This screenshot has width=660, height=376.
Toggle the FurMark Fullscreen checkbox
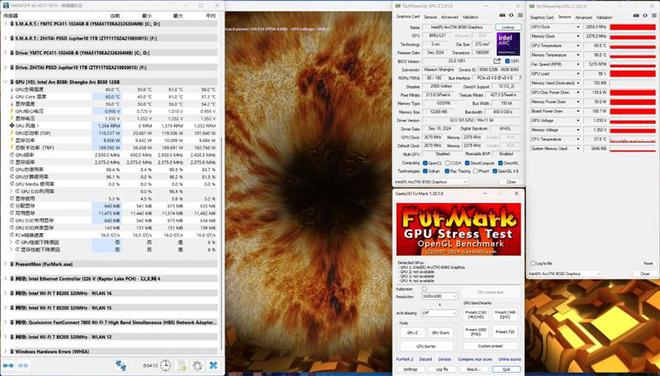pyautogui.click(x=424, y=289)
